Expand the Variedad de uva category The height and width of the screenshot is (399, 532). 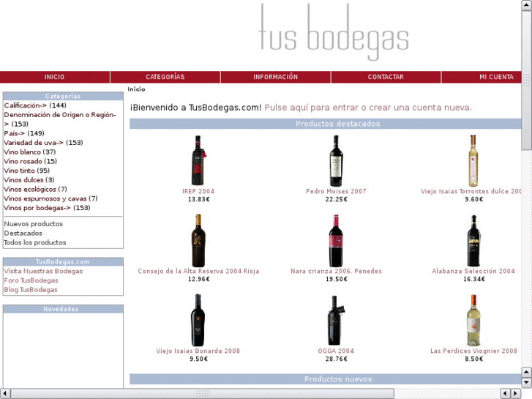34,143
